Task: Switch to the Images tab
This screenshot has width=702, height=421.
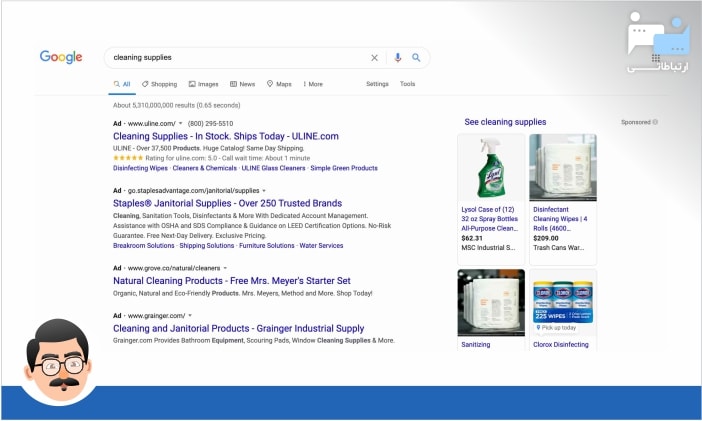Action: click(203, 84)
